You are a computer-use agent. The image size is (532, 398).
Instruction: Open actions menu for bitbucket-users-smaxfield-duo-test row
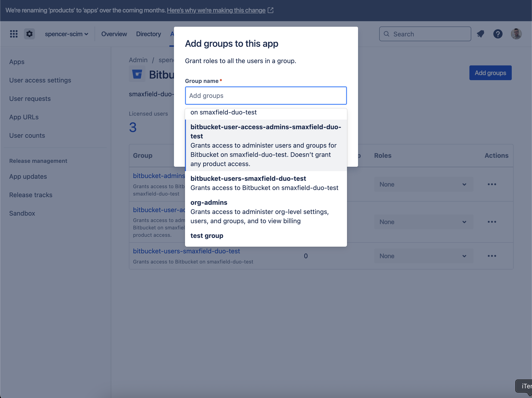point(492,256)
